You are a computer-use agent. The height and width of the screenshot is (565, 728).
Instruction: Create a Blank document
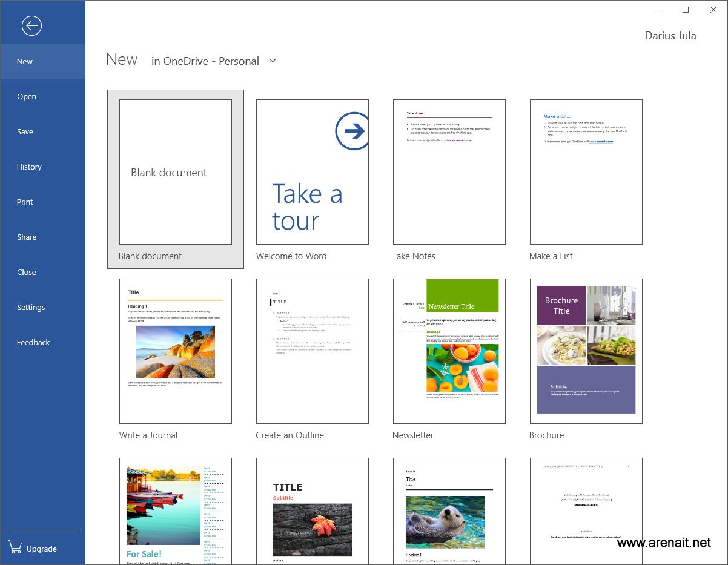click(x=176, y=172)
